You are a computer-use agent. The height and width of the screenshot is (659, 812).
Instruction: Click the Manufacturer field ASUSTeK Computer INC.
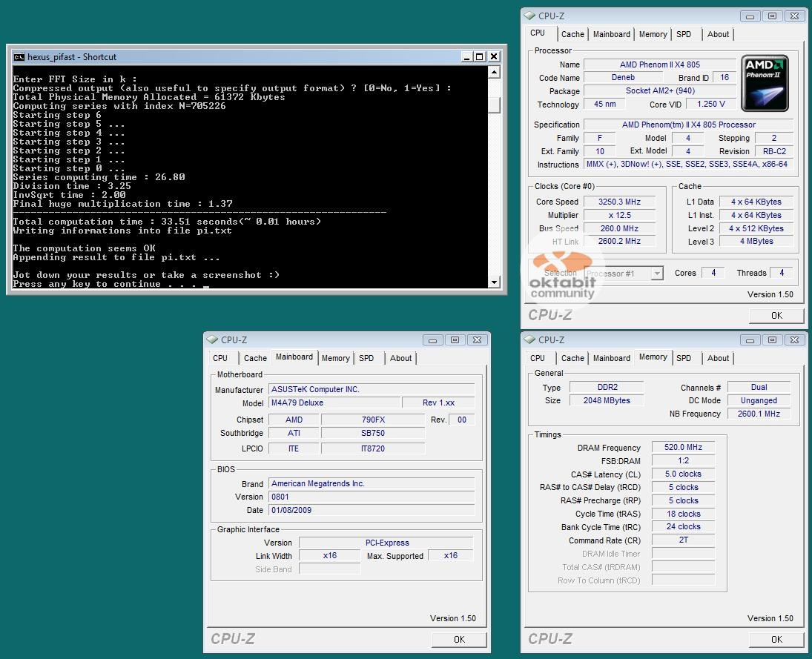[x=372, y=389]
